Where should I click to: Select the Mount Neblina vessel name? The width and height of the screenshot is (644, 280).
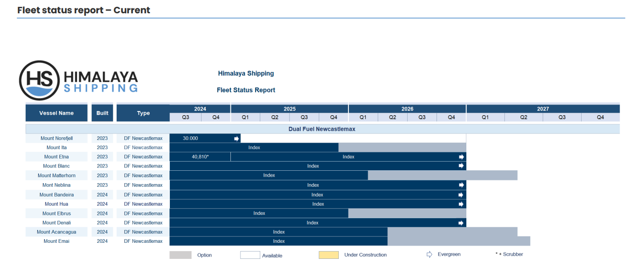[56, 185]
